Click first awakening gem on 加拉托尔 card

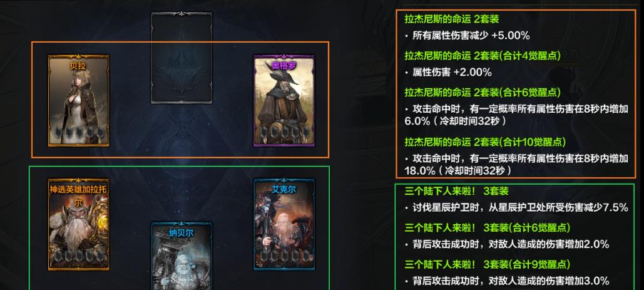(59, 256)
